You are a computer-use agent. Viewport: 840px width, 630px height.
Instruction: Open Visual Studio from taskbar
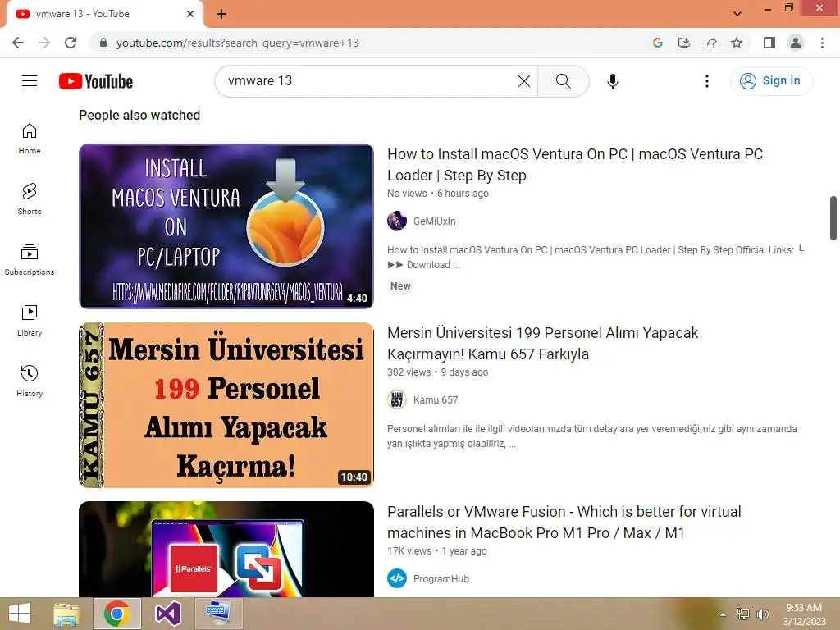pyautogui.click(x=167, y=614)
